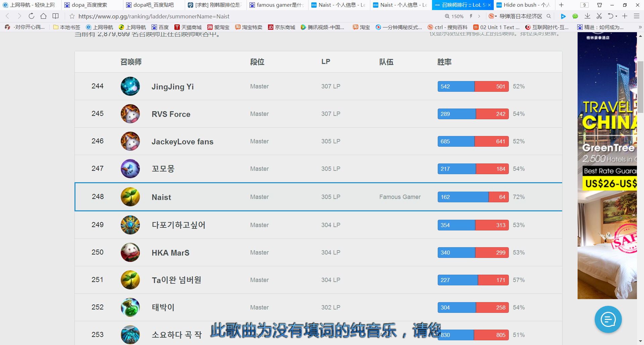The image size is (644, 345).
Task: Open the skin shirt icon in the title bar
Action: coord(599,5)
